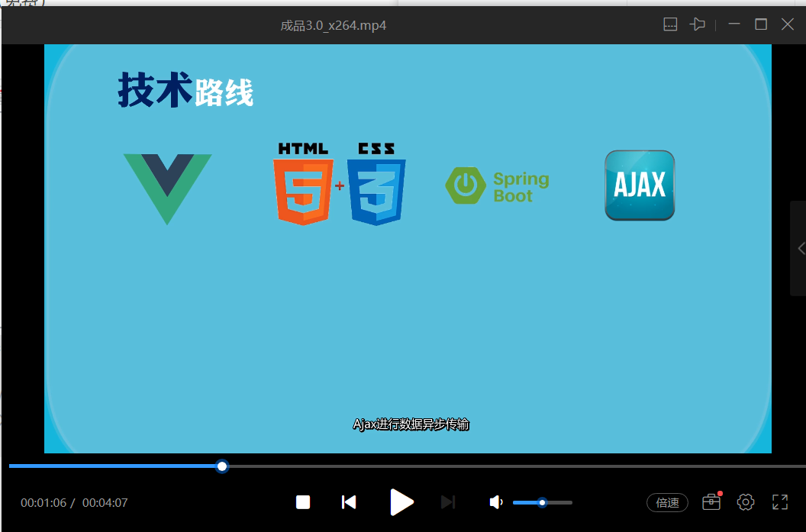Open the toolbox icon with red dot

point(711,501)
